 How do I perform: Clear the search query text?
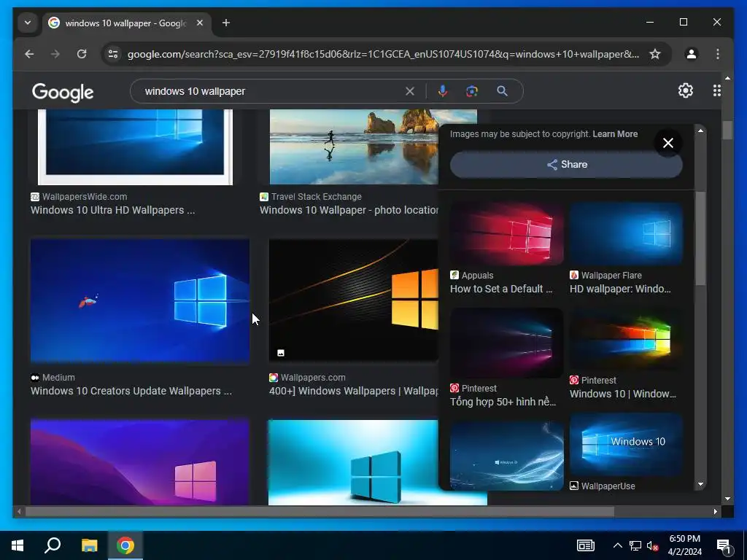point(410,91)
